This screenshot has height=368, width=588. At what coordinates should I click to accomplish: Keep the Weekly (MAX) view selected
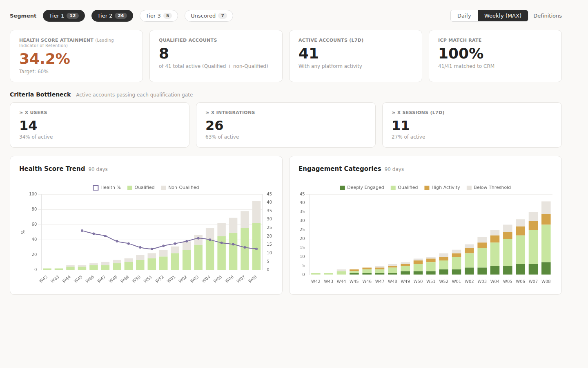503,16
